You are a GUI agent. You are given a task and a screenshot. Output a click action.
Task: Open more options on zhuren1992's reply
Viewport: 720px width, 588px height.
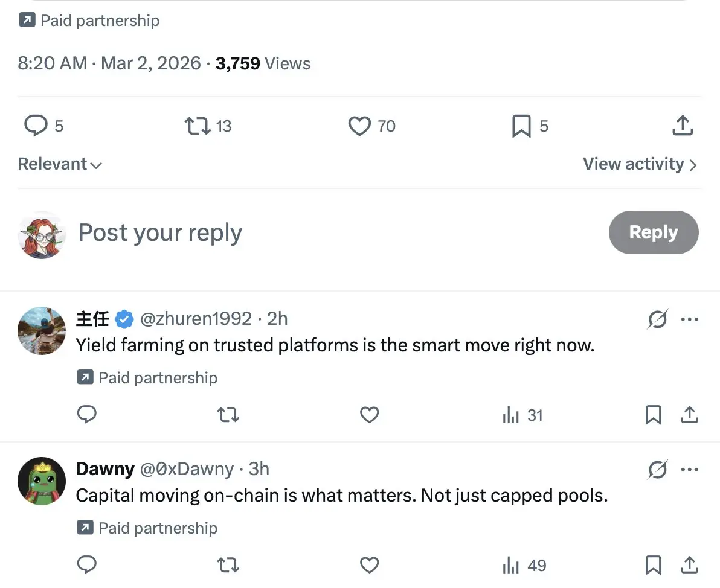point(689,319)
